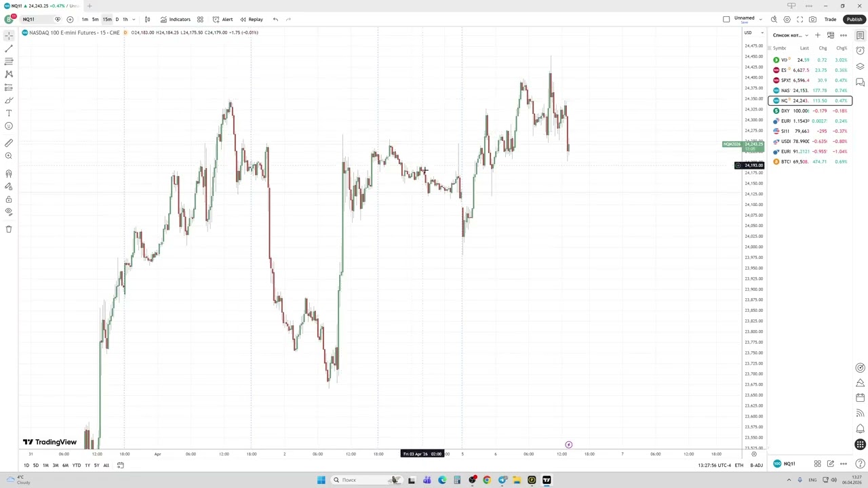Select the brush drawing tool
The height and width of the screenshot is (488, 868).
click(x=9, y=100)
